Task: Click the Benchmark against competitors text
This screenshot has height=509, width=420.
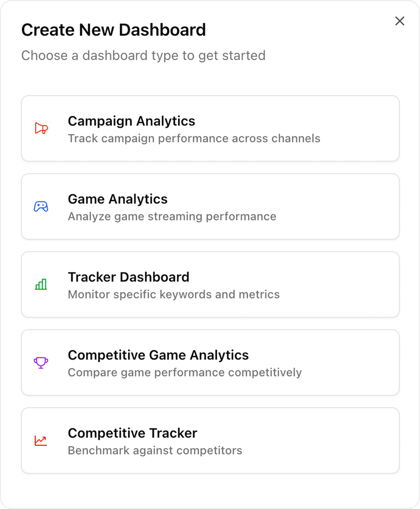Action: pos(155,450)
